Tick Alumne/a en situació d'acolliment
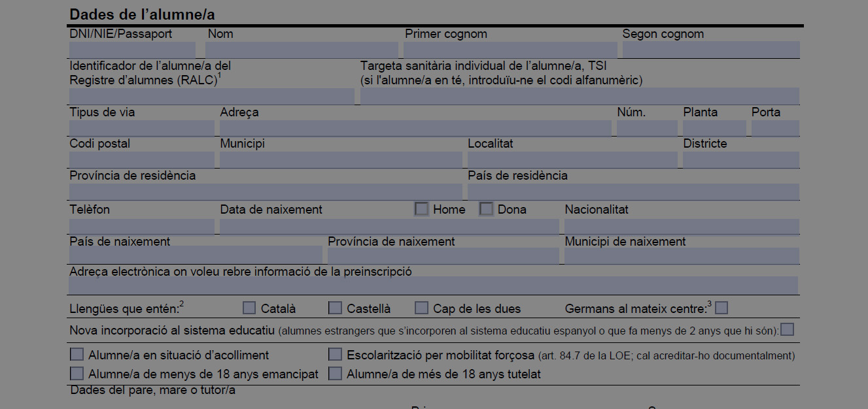868x409 pixels. (x=77, y=355)
